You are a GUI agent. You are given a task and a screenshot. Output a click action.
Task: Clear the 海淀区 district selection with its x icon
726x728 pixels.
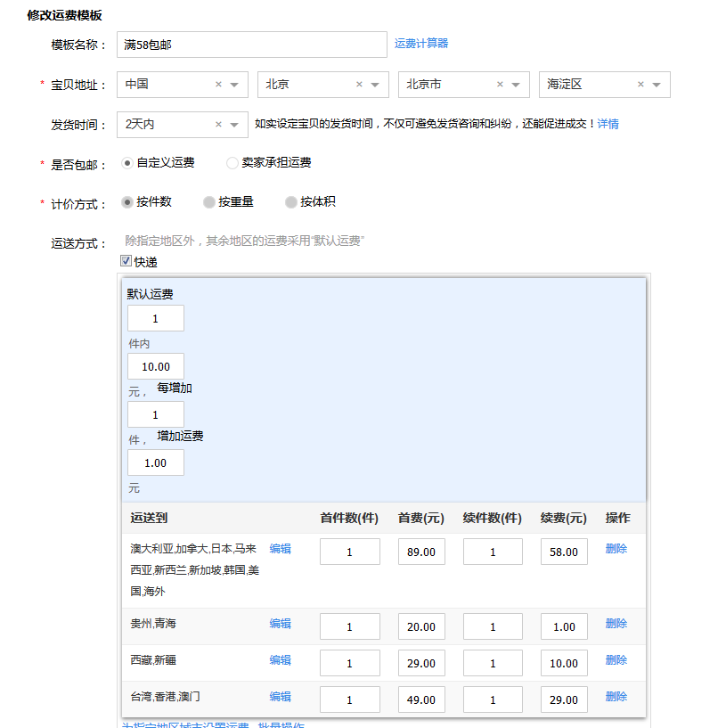(640, 85)
